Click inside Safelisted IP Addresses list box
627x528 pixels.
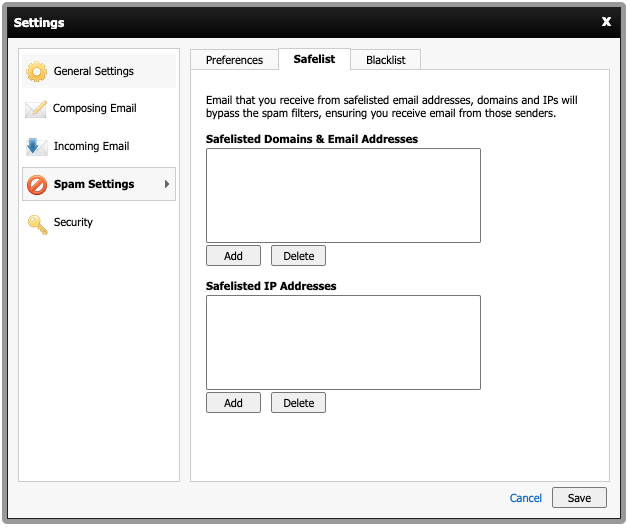tap(343, 342)
